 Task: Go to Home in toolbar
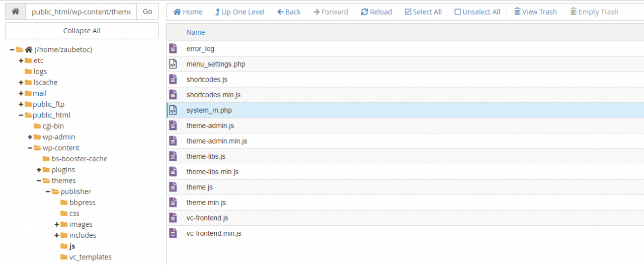pyautogui.click(x=188, y=12)
